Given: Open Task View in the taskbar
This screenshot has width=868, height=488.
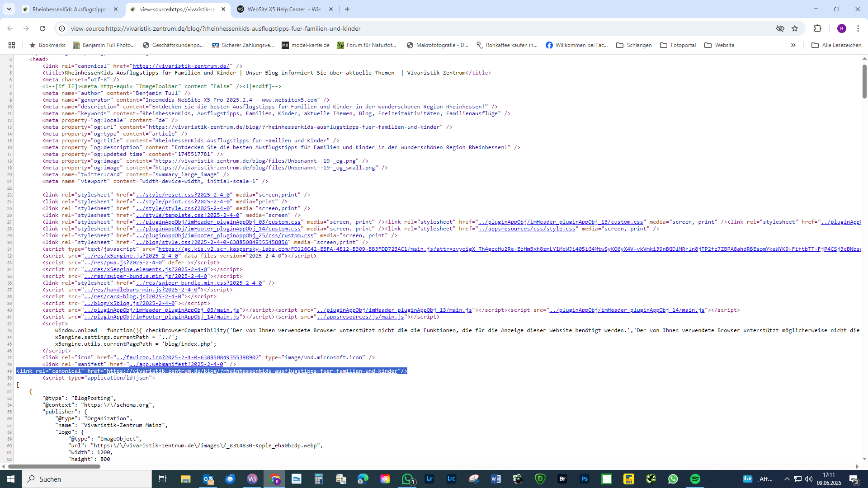Looking at the screenshot, I should (163, 479).
